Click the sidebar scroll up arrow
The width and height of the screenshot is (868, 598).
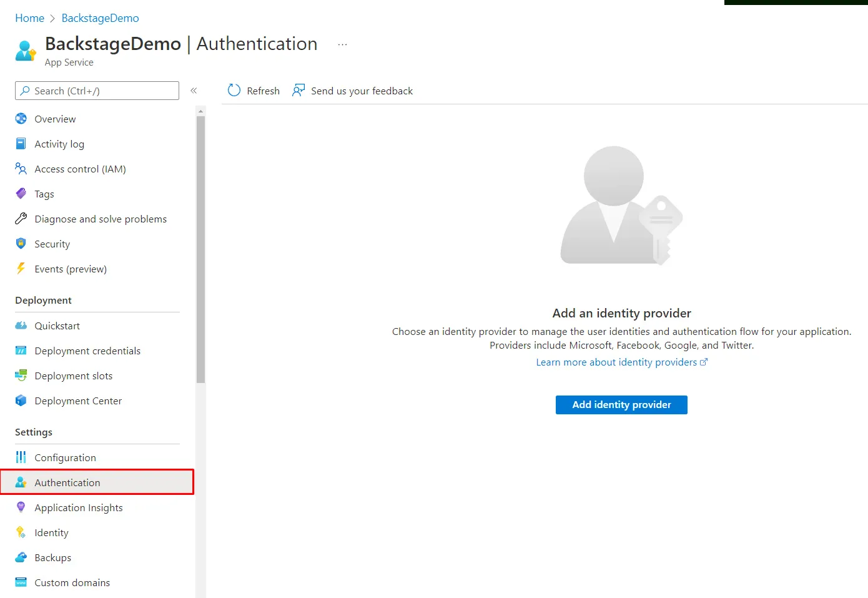click(x=200, y=111)
